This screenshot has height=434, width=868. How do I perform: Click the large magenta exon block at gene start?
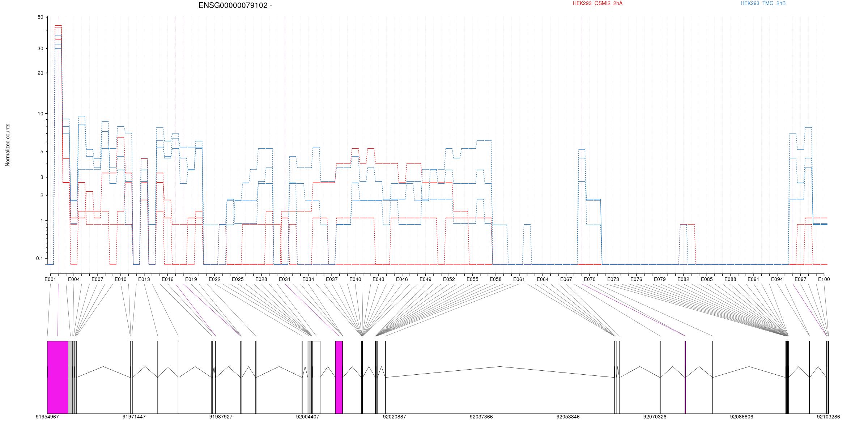click(x=58, y=377)
